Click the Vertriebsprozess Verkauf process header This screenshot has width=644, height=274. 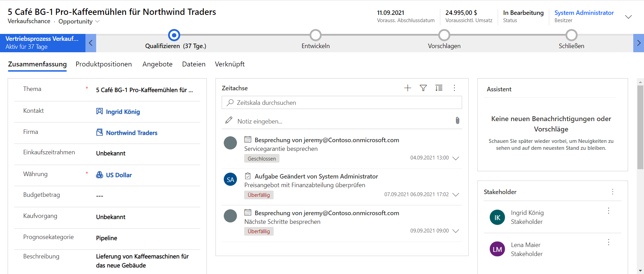(43, 43)
